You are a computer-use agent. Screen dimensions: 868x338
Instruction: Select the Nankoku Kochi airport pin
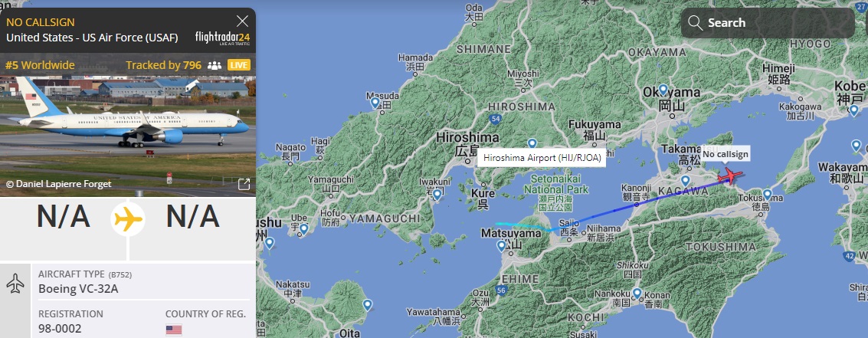click(637, 293)
